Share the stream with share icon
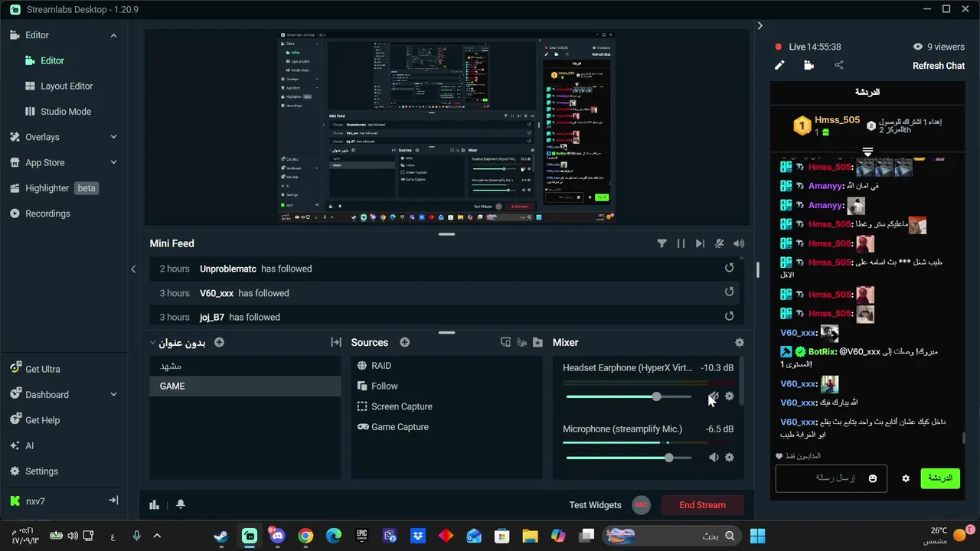The width and height of the screenshot is (980, 551). pos(839,65)
